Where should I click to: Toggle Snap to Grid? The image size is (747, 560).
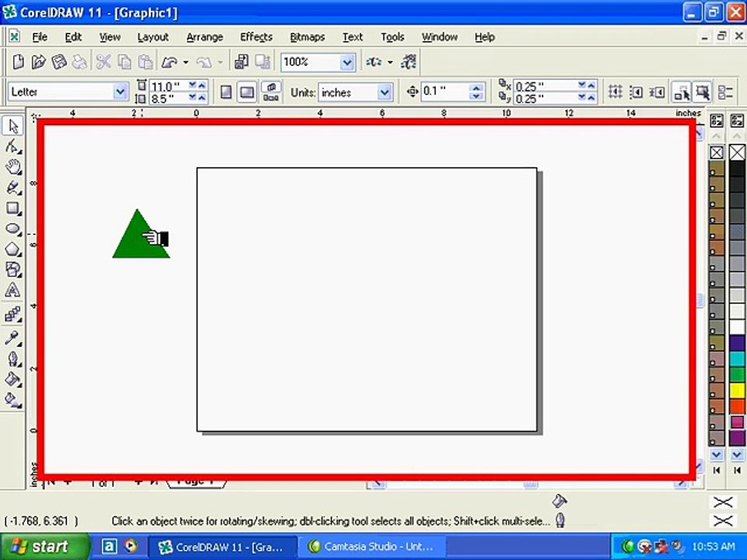(615, 92)
